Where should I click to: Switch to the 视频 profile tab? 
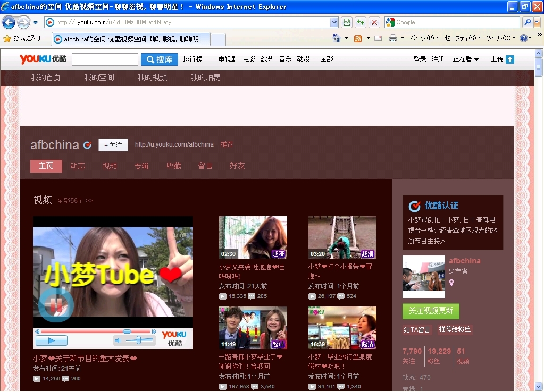coord(110,166)
